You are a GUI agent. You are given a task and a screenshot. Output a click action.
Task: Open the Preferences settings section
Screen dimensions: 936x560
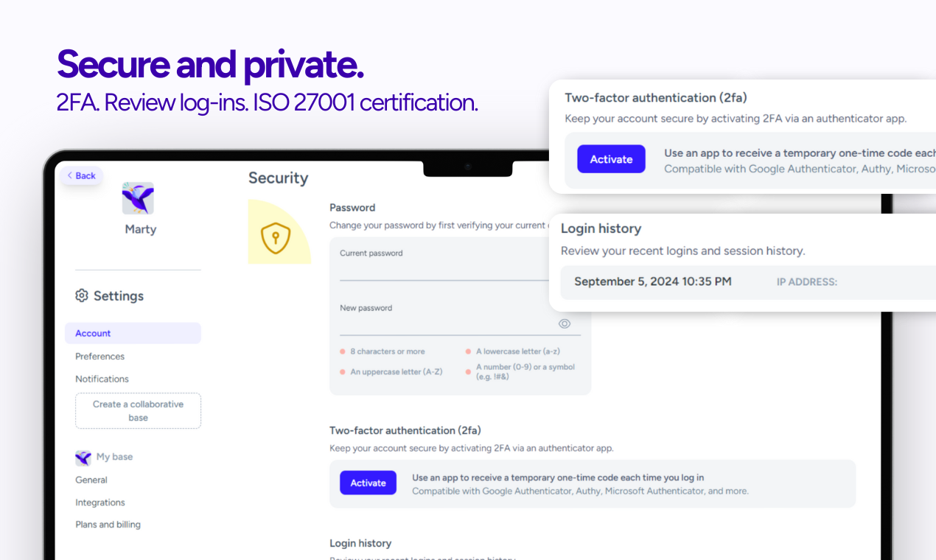[100, 356]
